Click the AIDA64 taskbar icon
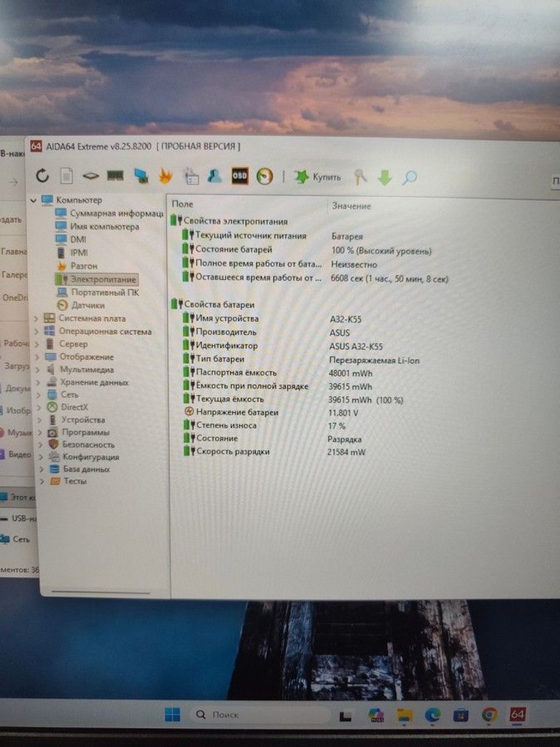 point(518,714)
